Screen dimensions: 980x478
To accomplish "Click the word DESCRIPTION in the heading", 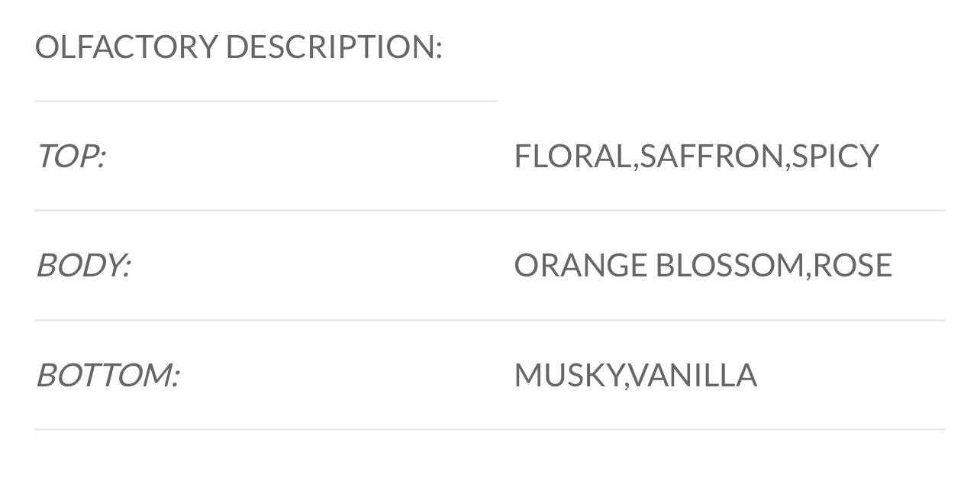I will pyautogui.click(x=332, y=47).
